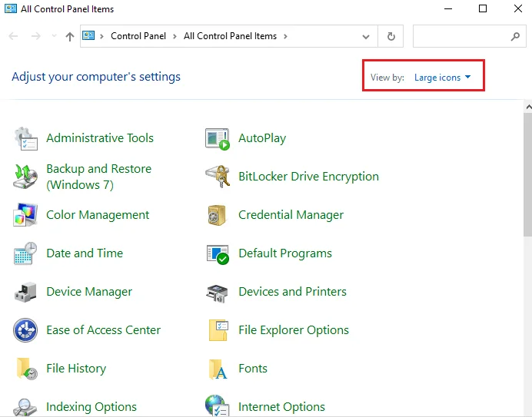Open the Administrative Tools link
This screenshot has width=532, height=417.
tap(100, 138)
